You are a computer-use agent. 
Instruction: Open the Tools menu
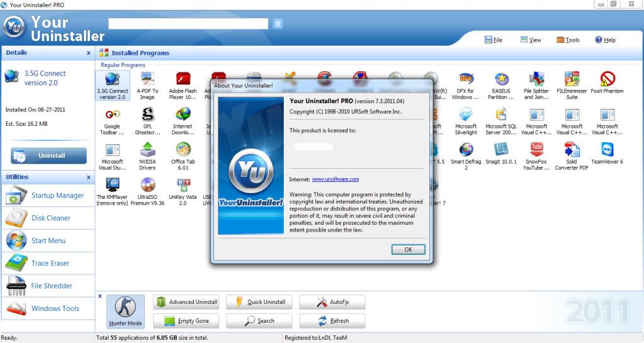(x=568, y=40)
